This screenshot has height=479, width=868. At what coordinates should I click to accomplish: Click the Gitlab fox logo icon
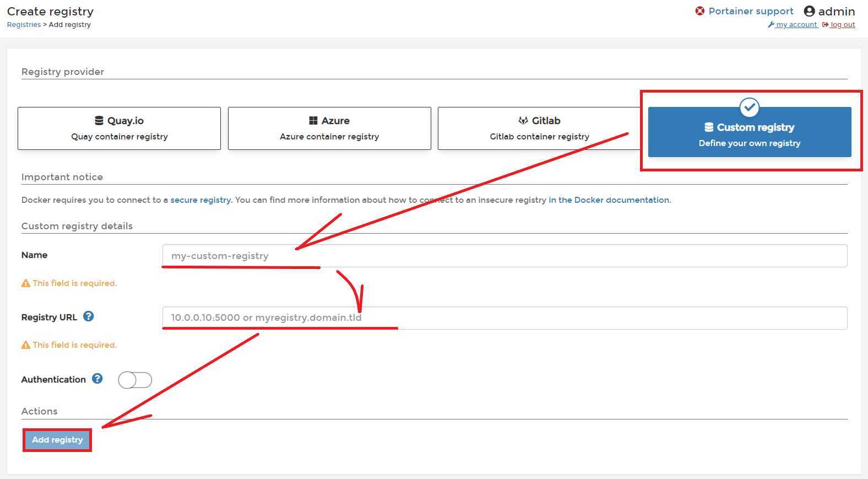point(523,121)
